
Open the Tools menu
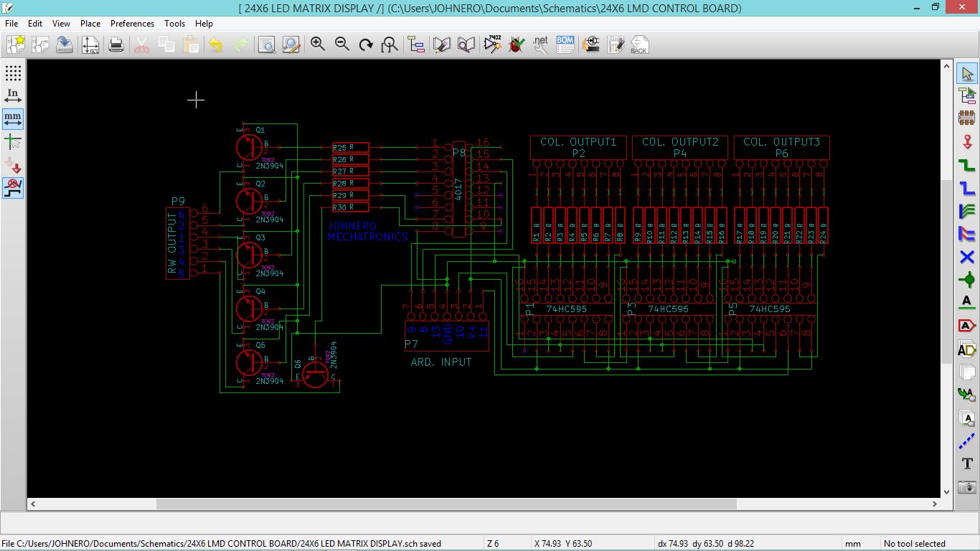pyautogui.click(x=174, y=24)
